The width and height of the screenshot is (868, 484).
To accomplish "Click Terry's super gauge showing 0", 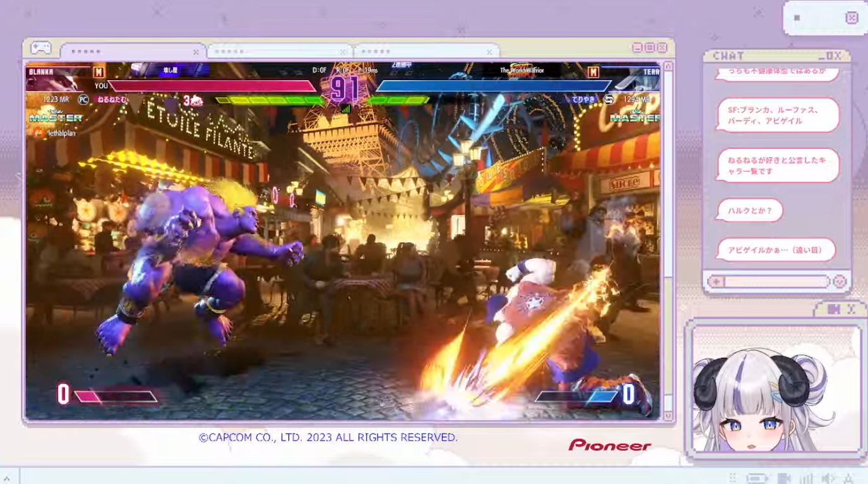I will pos(585,395).
